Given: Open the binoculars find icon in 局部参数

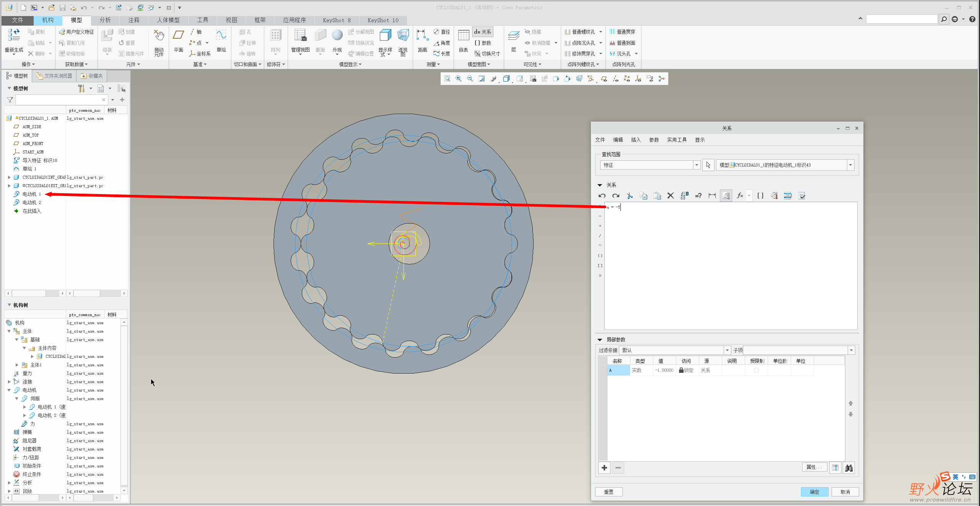Looking at the screenshot, I should click(x=849, y=468).
